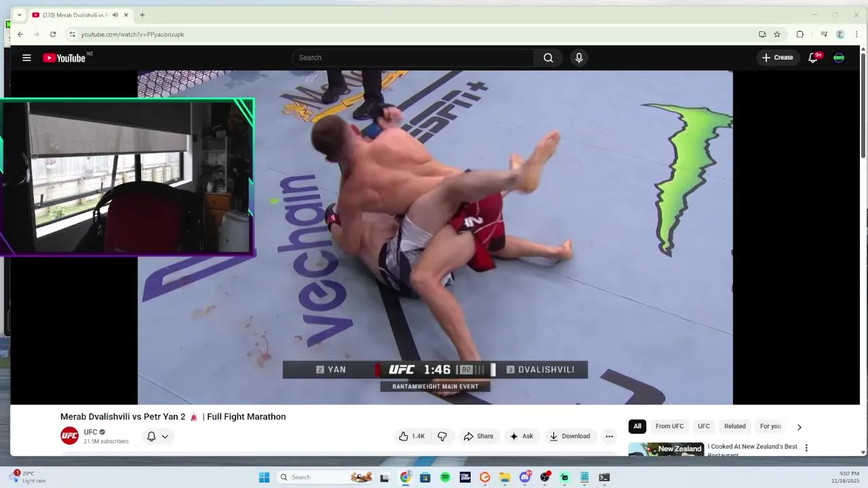Install app icon in address bar
The height and width of the screenshot is (488, 868).
(x=762, y=34)
